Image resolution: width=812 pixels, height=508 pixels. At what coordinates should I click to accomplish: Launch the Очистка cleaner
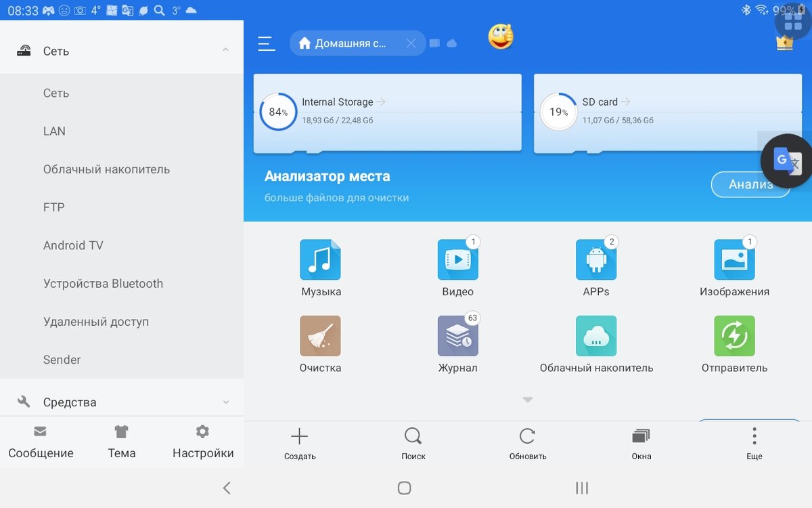pos(320,344)
